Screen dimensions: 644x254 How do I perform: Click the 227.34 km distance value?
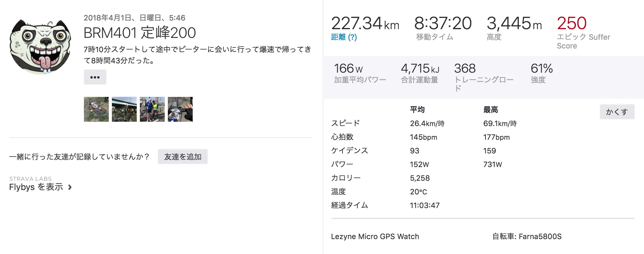365,24
